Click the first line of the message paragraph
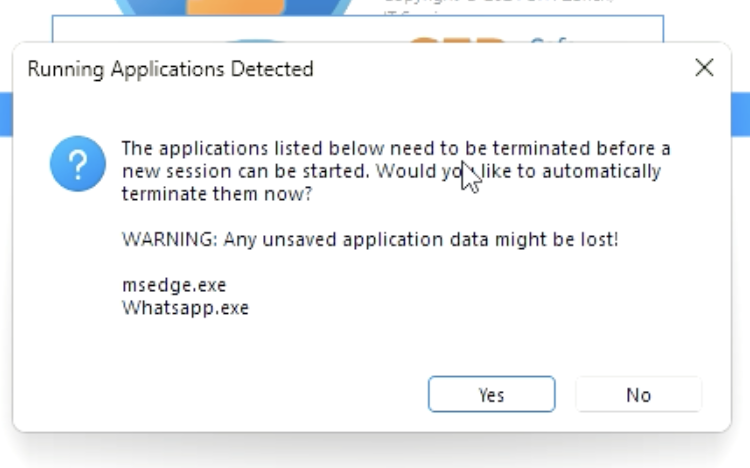Viewport: 750px width, 468px height. point(396,148)
